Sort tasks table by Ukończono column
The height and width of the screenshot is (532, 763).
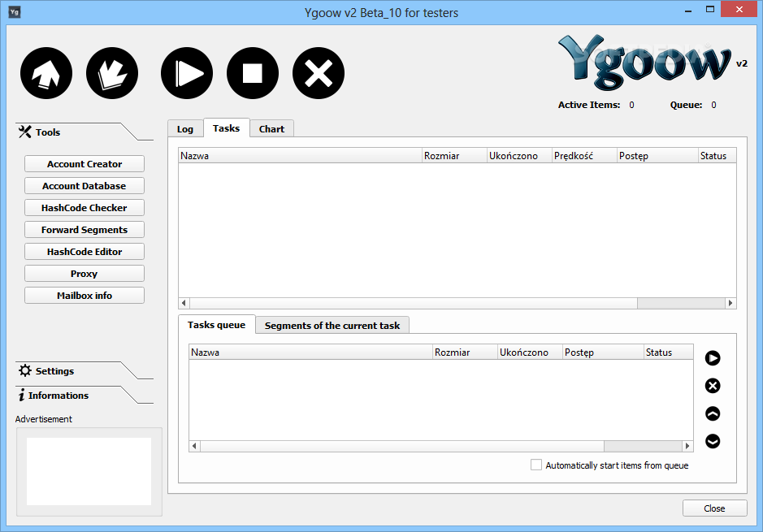coord(520,156)
